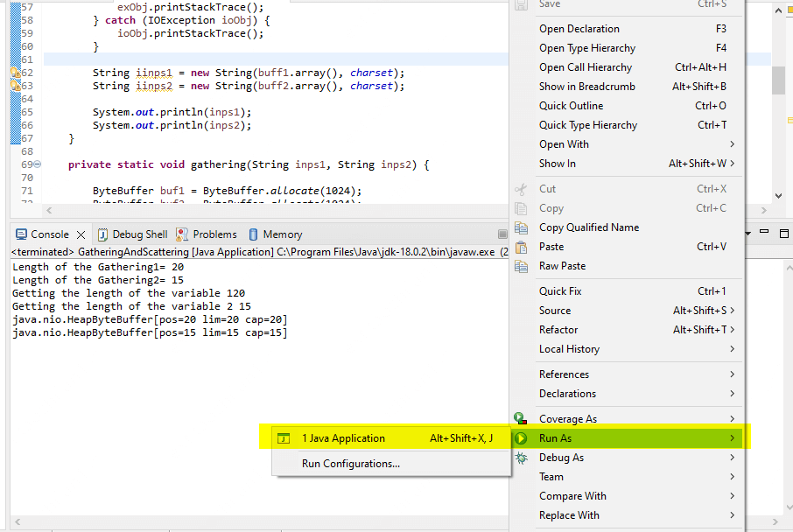Click the Raw Paste icon

tap(521, 266)
